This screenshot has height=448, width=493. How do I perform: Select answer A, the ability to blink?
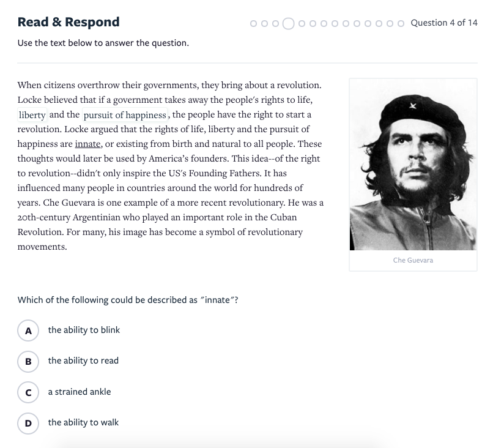tap(28, 330)
